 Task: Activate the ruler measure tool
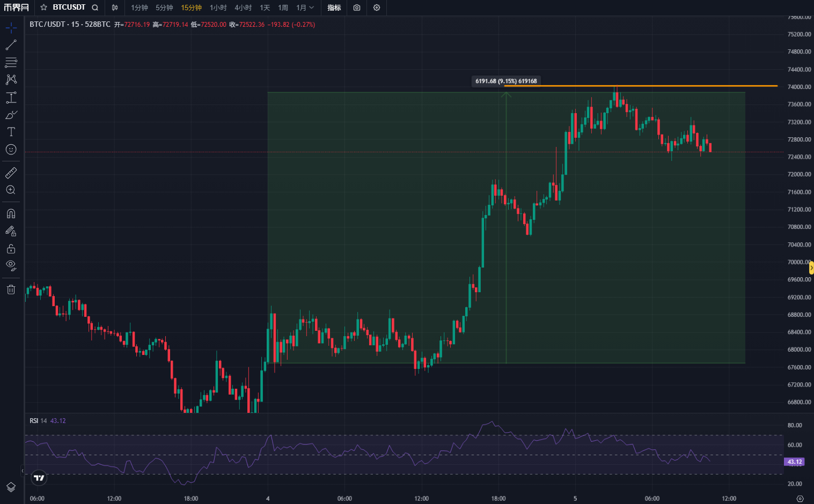11,173
